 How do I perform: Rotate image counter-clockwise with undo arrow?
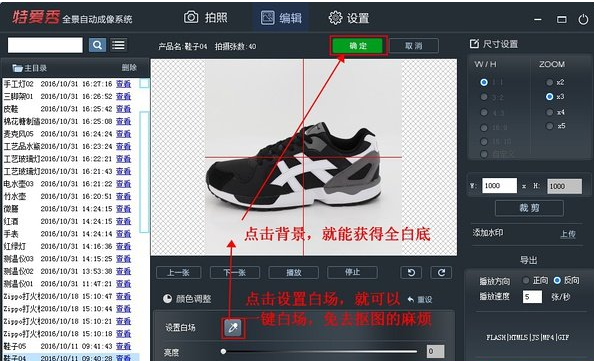click(x=411, y=272)
